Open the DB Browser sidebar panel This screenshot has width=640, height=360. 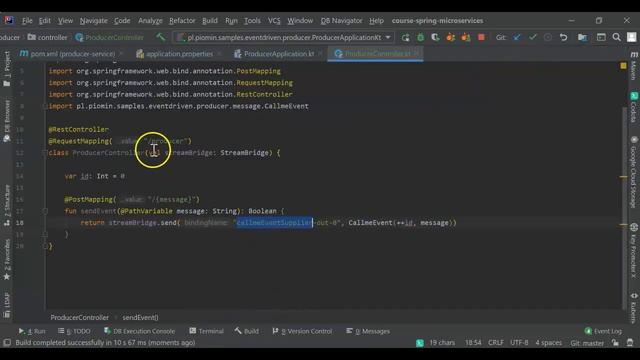pyautogui.click(x=7, y=121)
